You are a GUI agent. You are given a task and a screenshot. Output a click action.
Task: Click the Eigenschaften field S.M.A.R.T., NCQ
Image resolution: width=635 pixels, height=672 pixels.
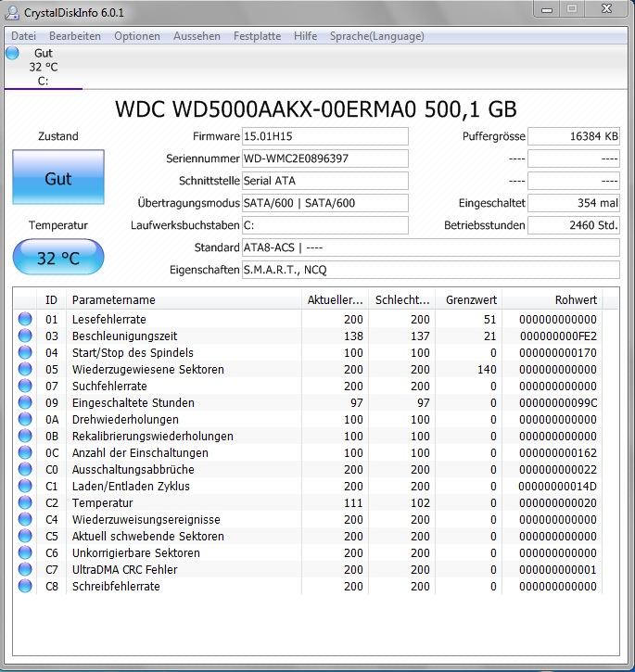(x=431, y=270)
